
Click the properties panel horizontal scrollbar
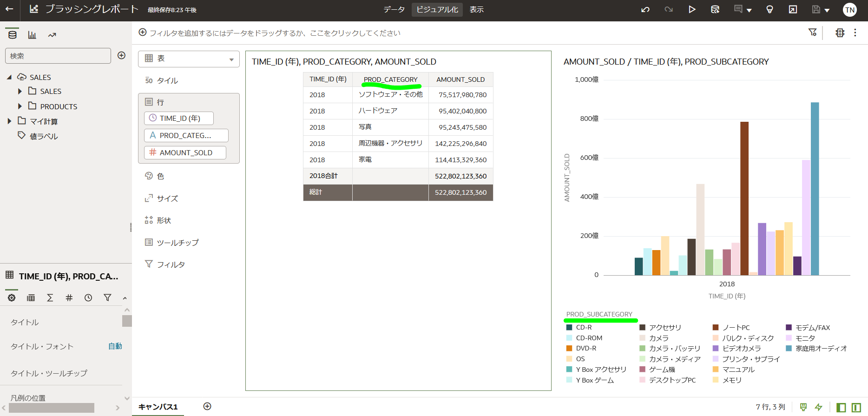point(51,408)
